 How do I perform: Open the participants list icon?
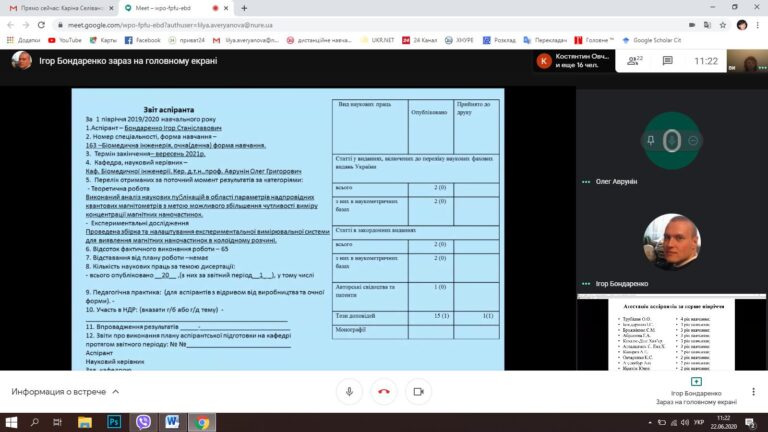click(x=635, y=61)
